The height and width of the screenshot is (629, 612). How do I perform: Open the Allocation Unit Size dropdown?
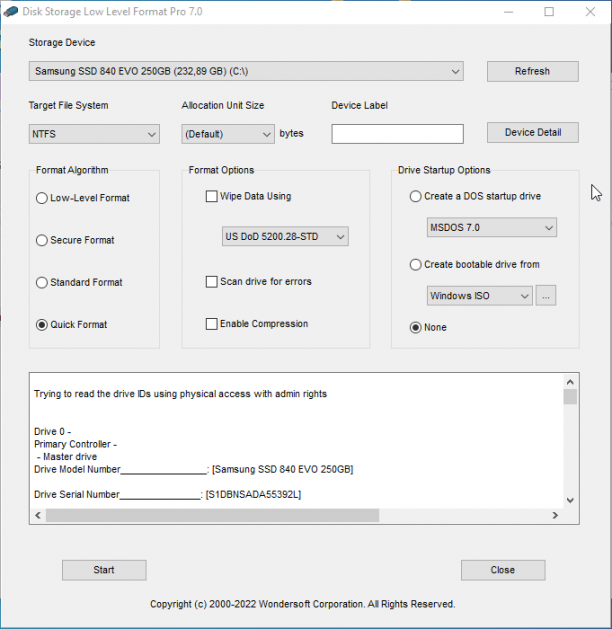click(x=228, y=134)
